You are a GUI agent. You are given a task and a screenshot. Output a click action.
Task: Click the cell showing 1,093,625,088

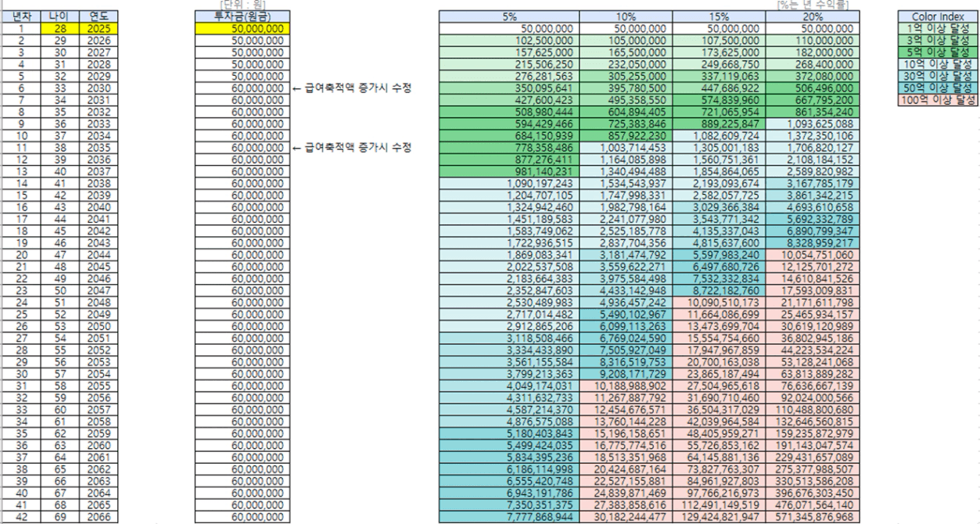click(x=812, y=123)
